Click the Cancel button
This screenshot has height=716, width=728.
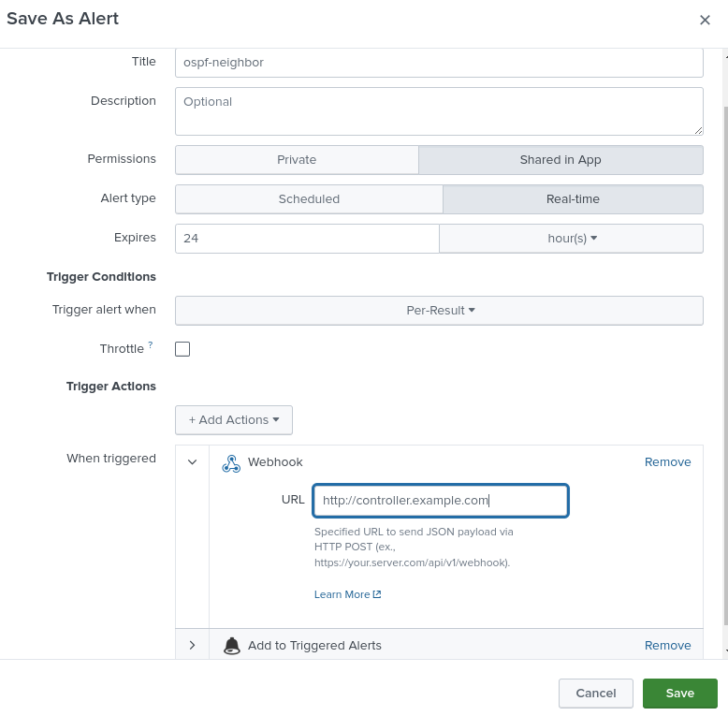pyautogui.click(x=595, y=694)
